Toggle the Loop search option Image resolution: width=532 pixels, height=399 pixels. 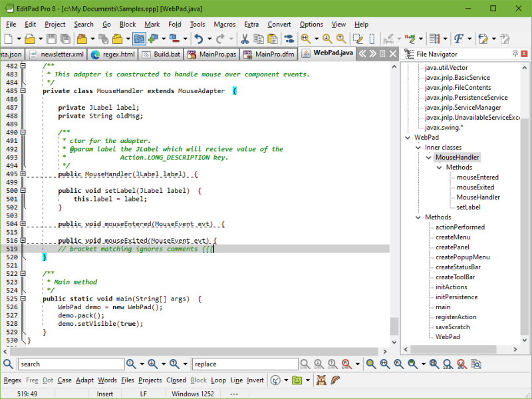click(218, 380)
